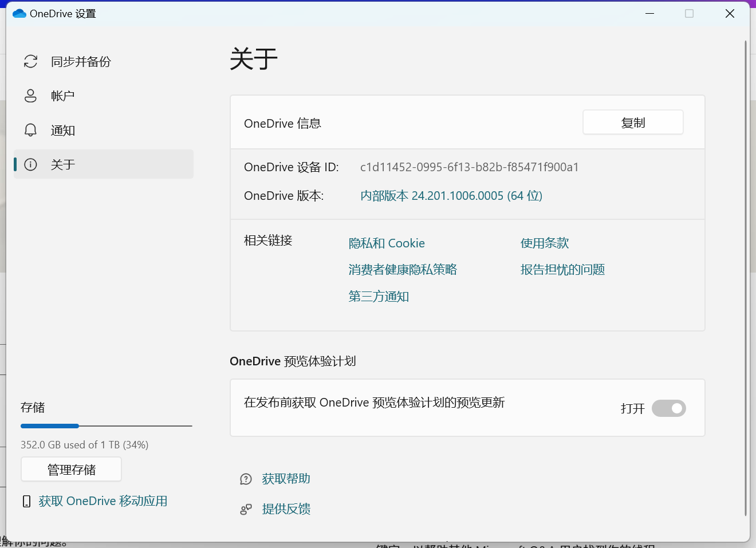
Task: Click the bell icon beside 通知
Action: click(31, 130)
